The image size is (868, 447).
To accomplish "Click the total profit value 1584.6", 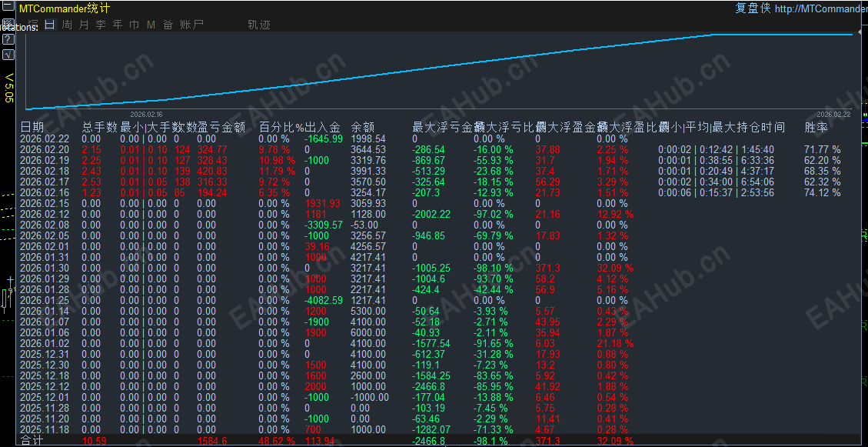I will [212, 442].
